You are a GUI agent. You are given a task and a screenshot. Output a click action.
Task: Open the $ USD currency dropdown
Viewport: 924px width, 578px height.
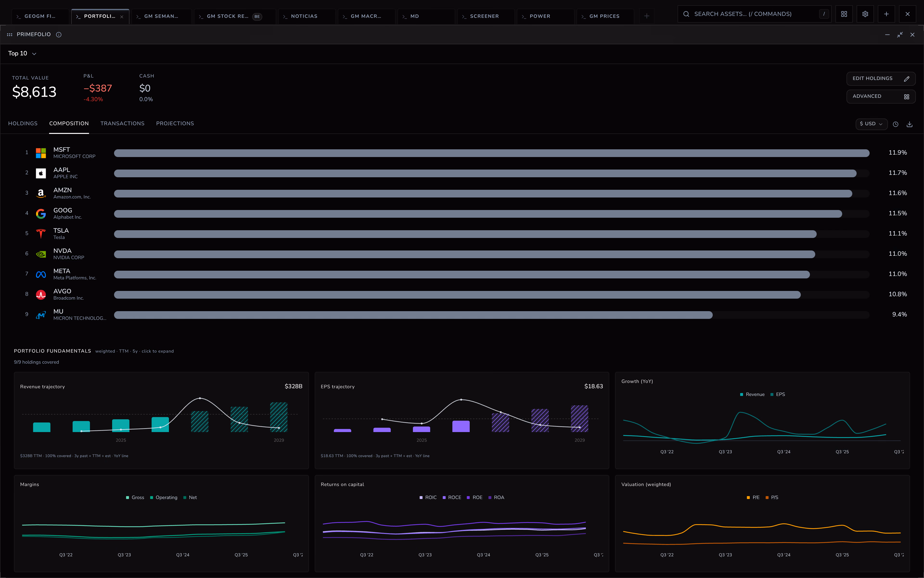[871, 124]
